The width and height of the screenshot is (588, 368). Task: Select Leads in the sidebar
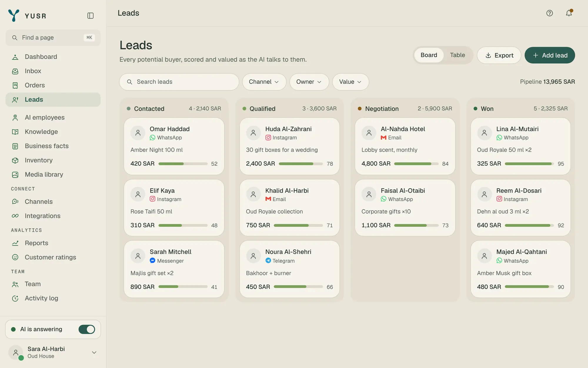pyautogui.click(x=53, y=100)
